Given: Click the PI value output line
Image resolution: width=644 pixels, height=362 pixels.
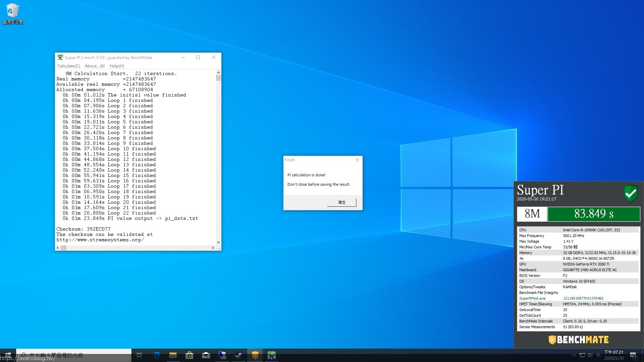Looking at the screenshot, I should tap(130, 219).
